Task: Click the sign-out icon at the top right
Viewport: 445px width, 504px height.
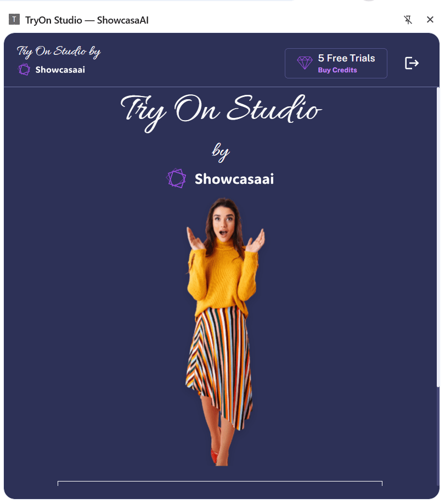Action: (x=412, y=63)
